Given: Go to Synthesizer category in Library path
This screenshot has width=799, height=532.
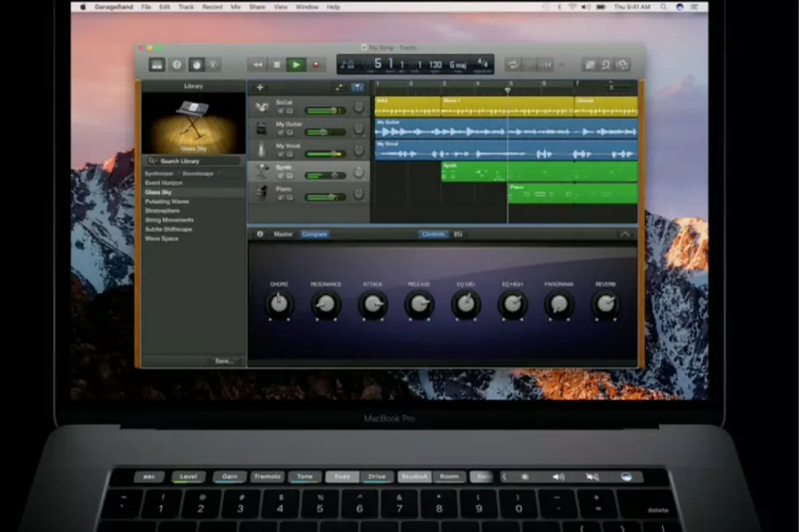Looking at the screenshot, I should coord(160,174).
